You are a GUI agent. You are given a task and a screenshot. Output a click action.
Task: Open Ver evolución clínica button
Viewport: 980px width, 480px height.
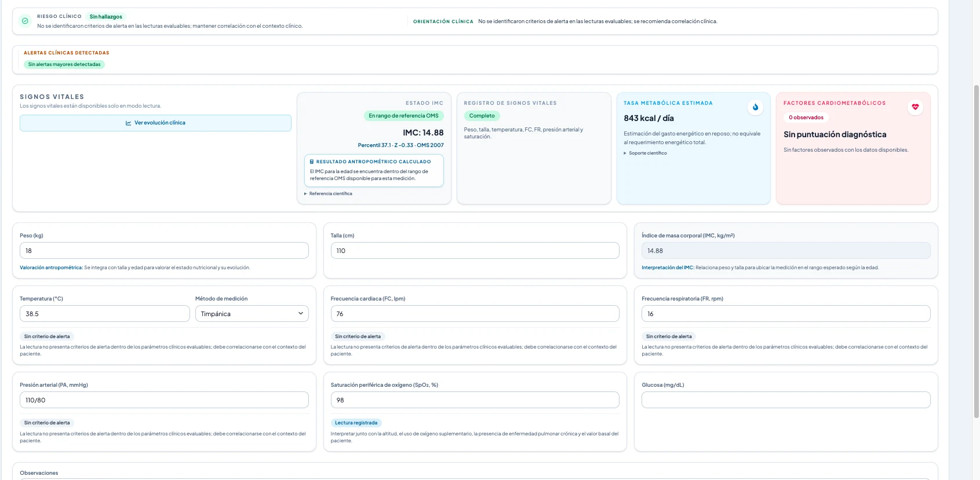(155, 123)
